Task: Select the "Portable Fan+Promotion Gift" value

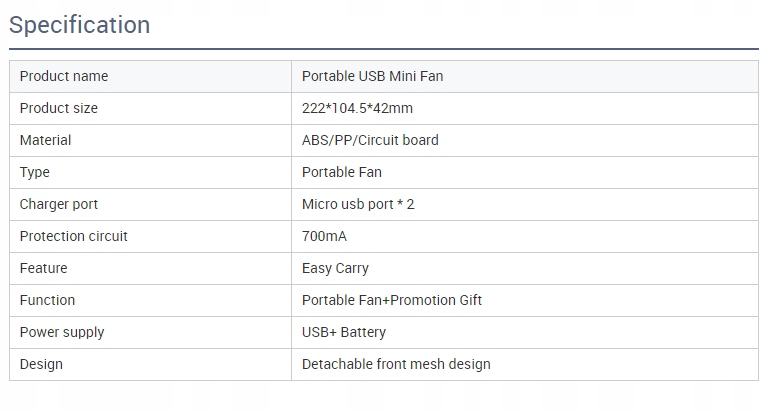Action: pos(392,300)
